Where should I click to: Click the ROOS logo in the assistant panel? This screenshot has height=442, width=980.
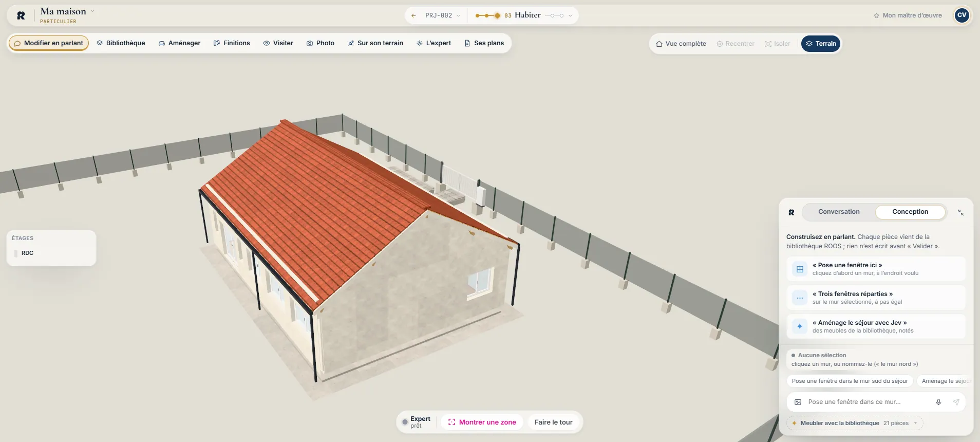[x=791, y=212]
